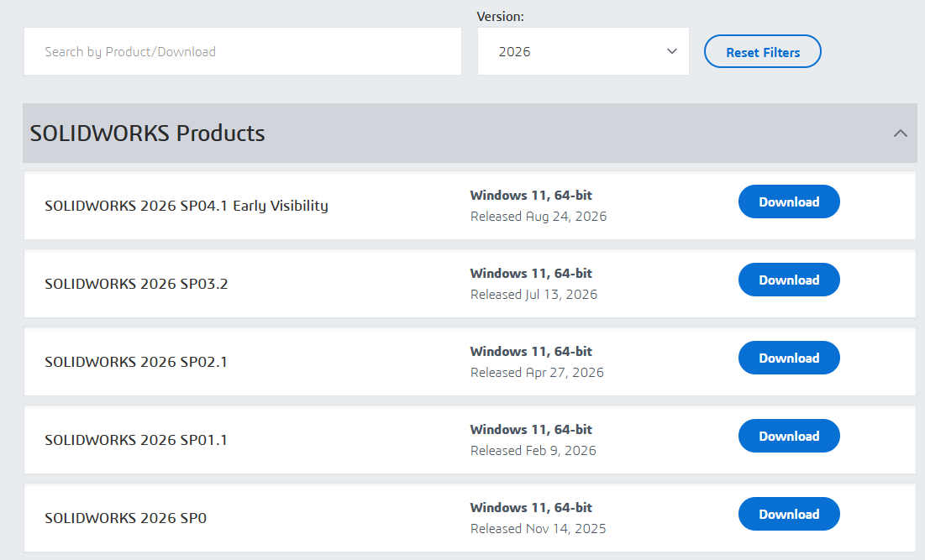Click the Search by Product/Download field
This screenshot has width=925, height=560.
[x=243, y=51]
